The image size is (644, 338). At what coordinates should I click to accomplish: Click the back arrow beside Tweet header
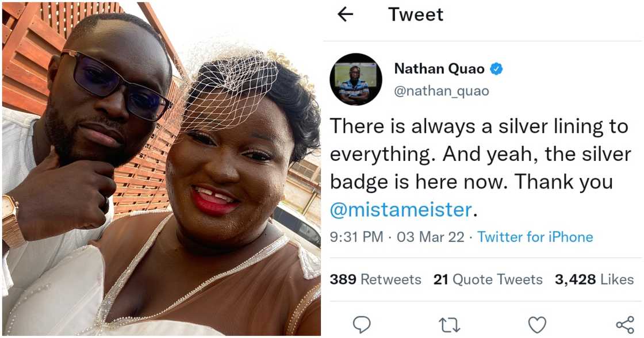pyautogui.click(x=345, y=15)
